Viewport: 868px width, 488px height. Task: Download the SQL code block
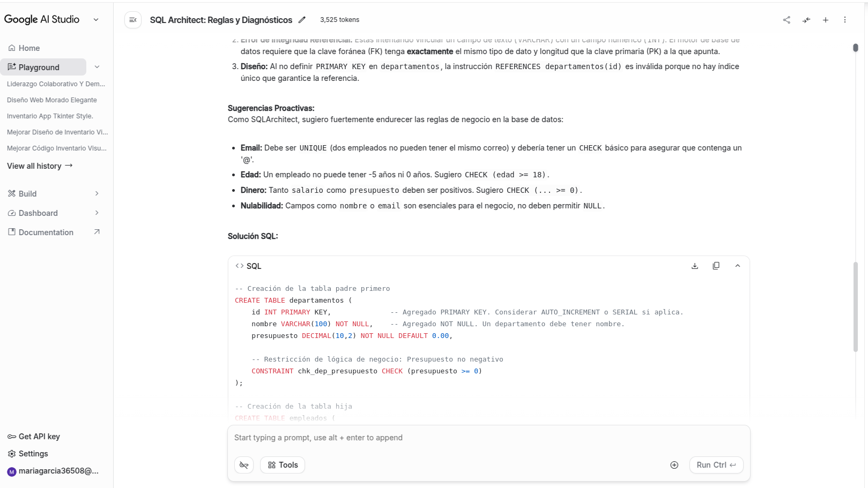point(695,266)
